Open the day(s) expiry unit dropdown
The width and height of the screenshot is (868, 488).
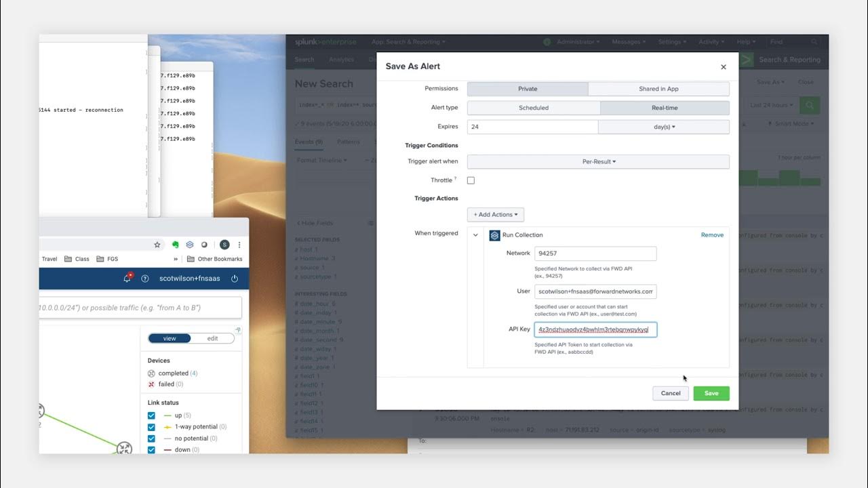tap(664, 127)
